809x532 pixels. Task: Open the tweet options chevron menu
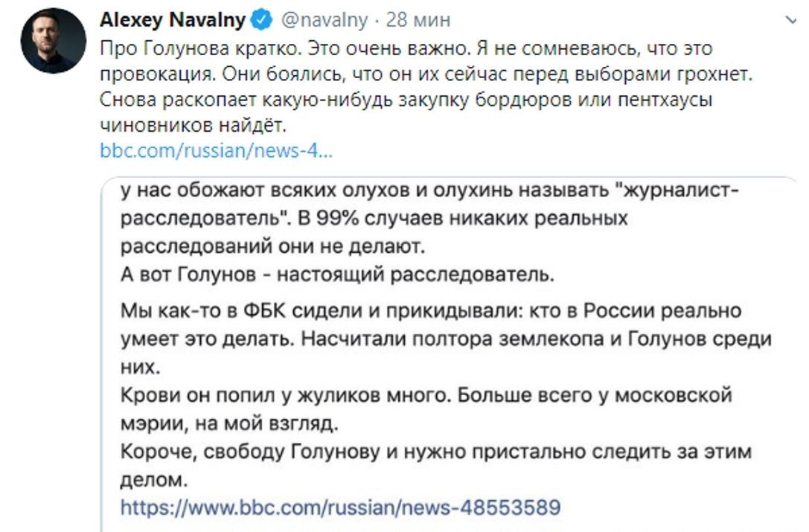(790, 21)
